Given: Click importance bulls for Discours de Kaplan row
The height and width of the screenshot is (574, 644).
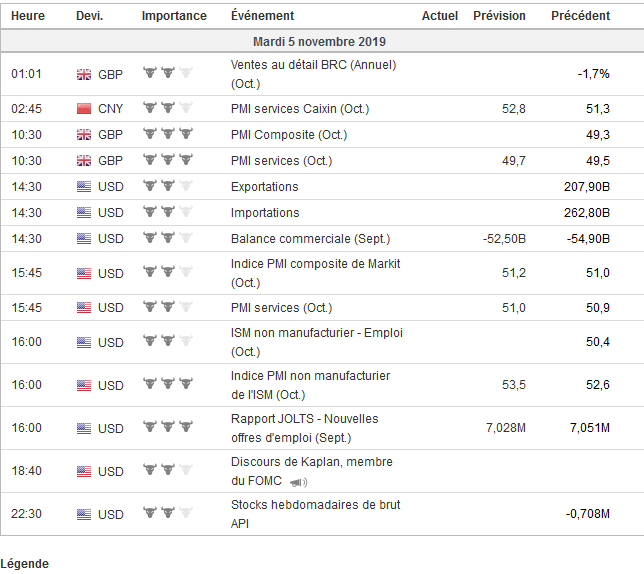Looking at the screenshot, I should 168,470.
